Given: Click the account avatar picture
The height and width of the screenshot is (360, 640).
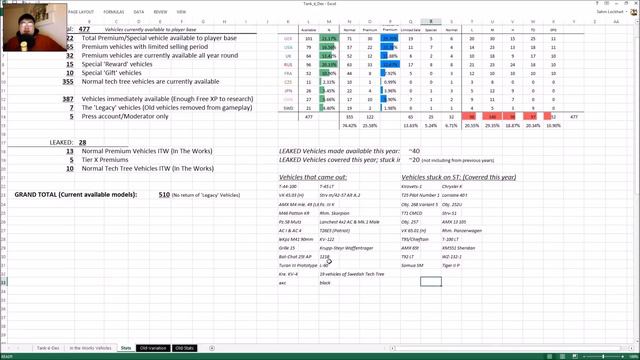Looking at the screenshot, I should point(634,12).
